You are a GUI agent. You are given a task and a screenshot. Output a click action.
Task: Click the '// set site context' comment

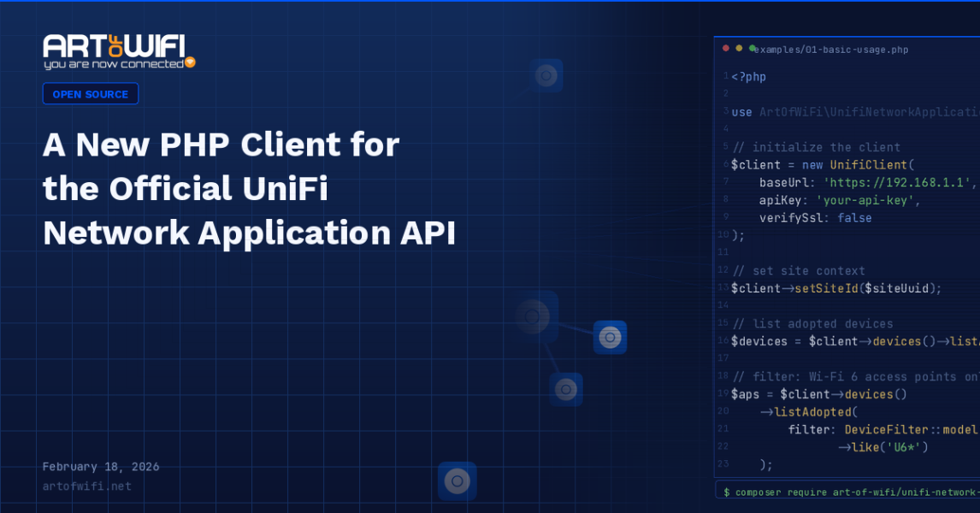(x=799, y=271)
